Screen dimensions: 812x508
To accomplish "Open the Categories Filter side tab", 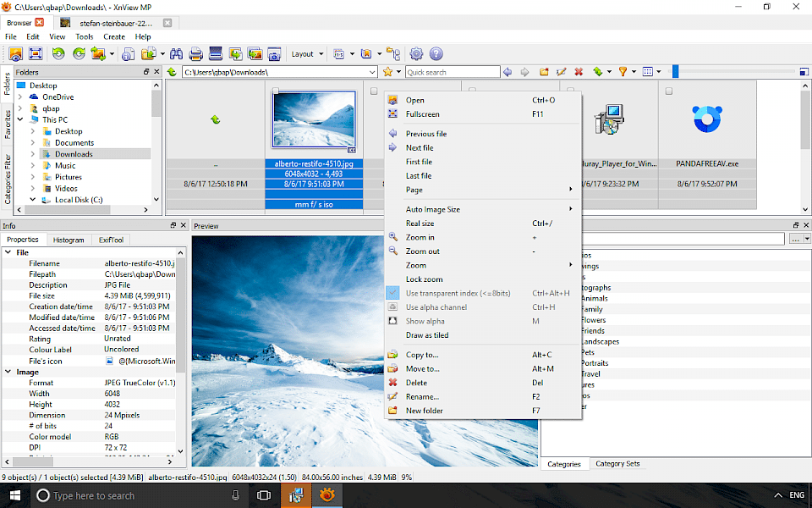I will [8, 179].
